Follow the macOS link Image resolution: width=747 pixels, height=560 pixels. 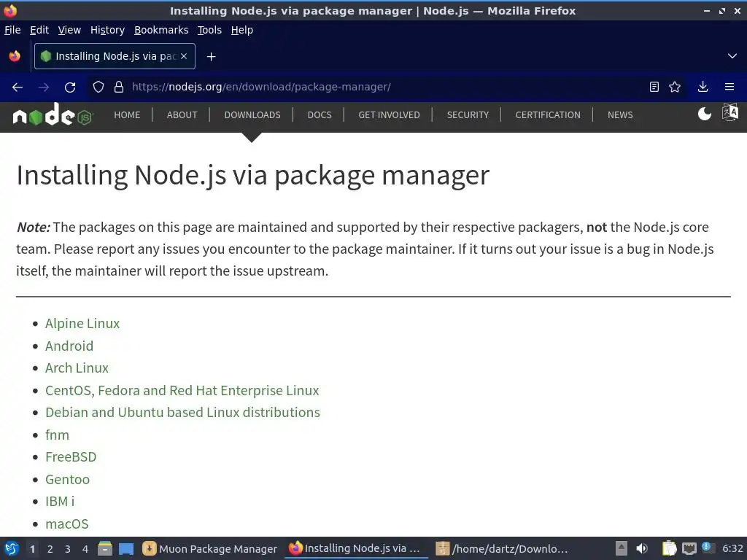point(66,524)
